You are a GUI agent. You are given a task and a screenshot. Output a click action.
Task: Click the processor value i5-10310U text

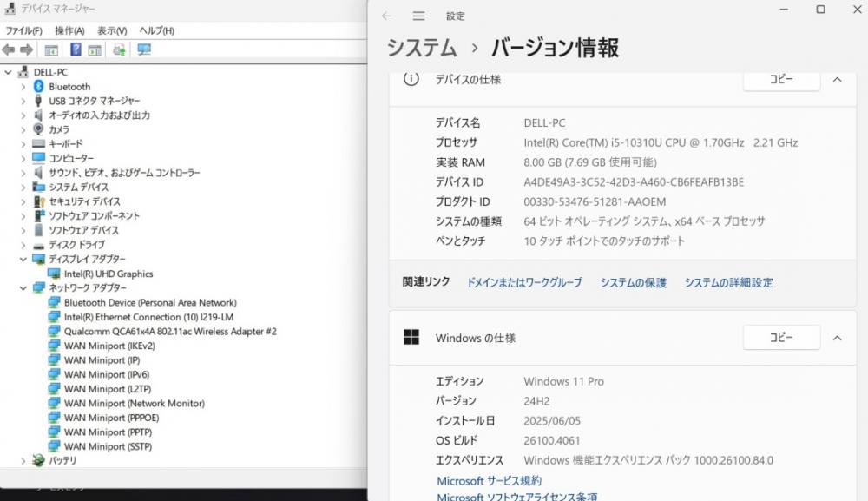[x=661, y=142]
